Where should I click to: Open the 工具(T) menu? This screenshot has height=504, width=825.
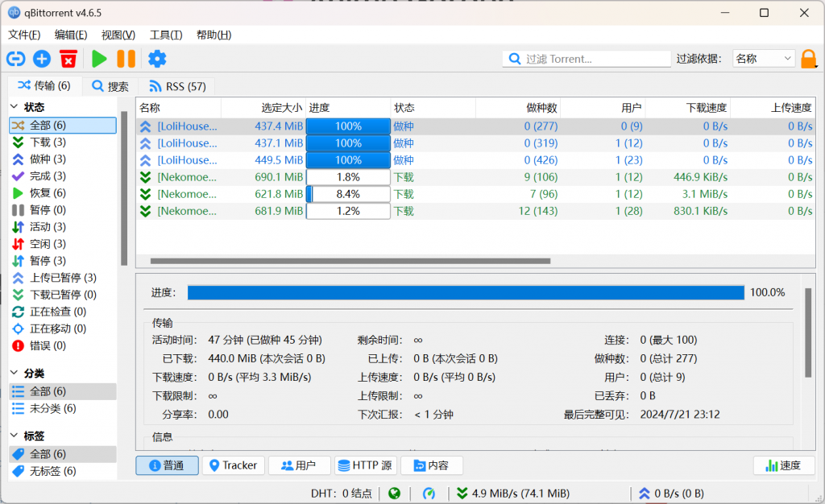(166, 35)
